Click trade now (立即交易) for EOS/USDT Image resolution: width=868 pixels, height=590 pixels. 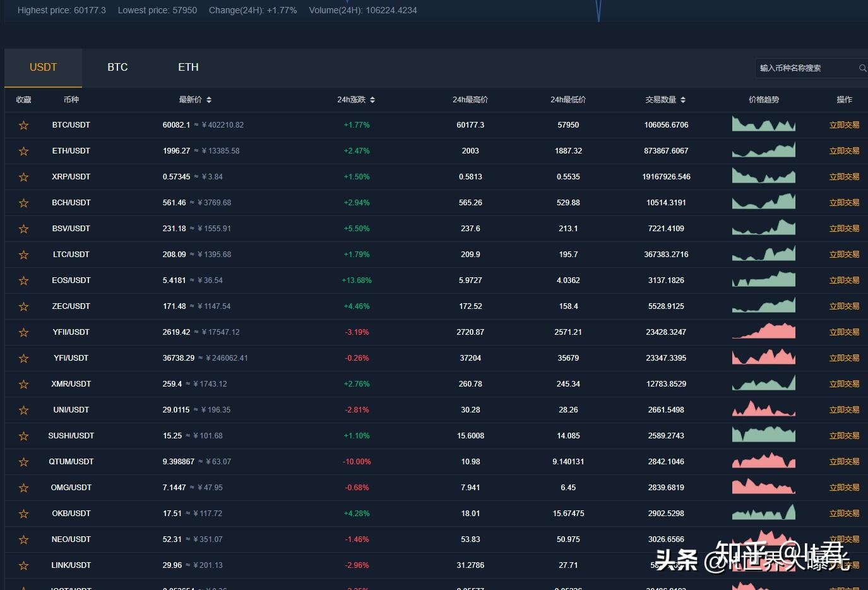(x=844, y=280)
